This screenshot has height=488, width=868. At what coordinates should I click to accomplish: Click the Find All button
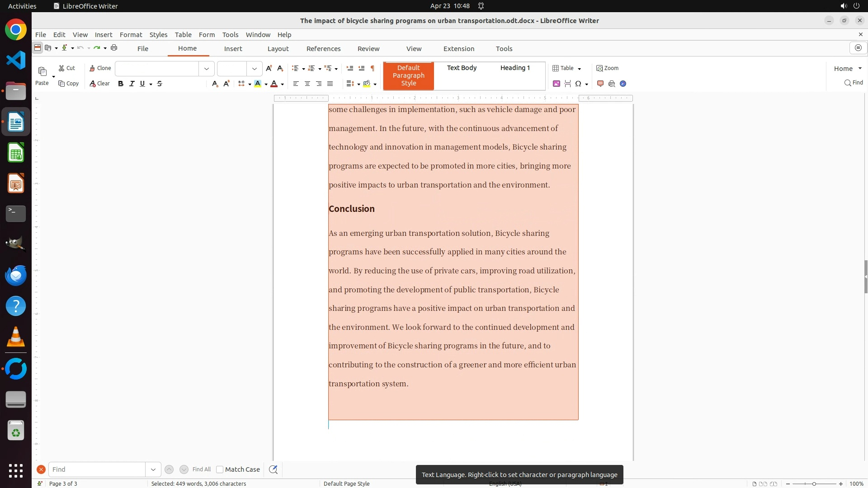point(201,469)
